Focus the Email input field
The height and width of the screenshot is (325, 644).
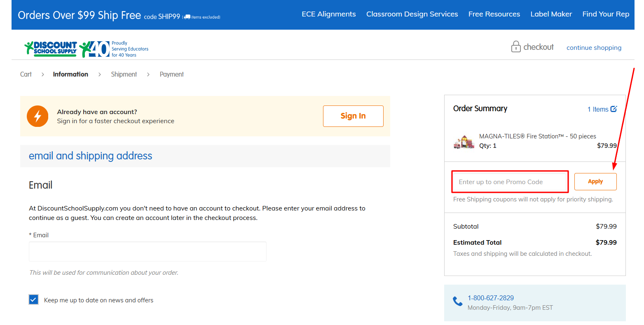pos(148,252)
